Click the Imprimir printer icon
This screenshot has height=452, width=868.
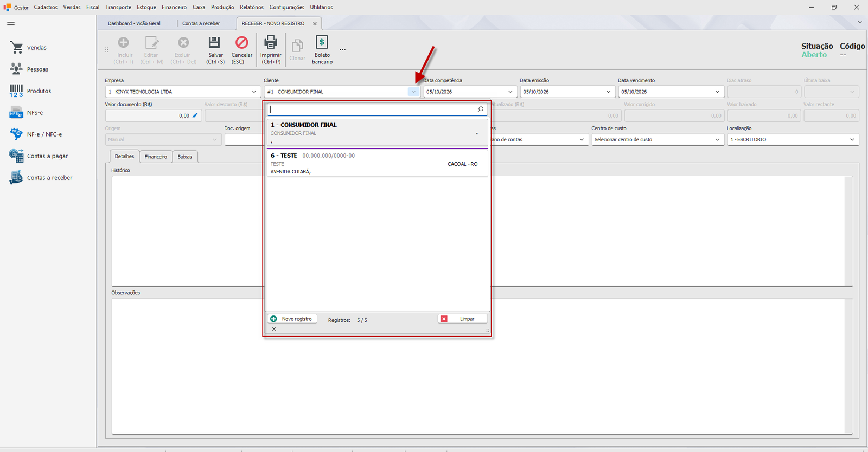pyautogui.click(x=270, y=42)
